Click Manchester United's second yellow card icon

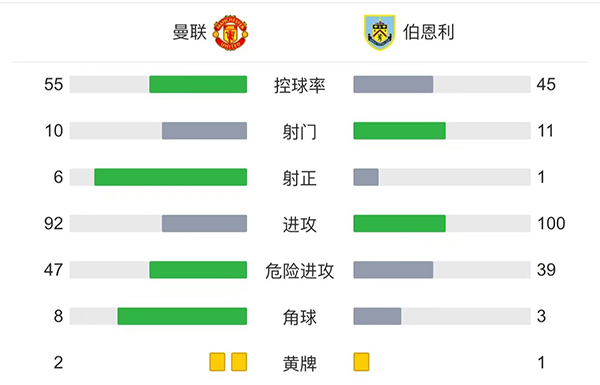pyautogui.click(x=239, y=362)
